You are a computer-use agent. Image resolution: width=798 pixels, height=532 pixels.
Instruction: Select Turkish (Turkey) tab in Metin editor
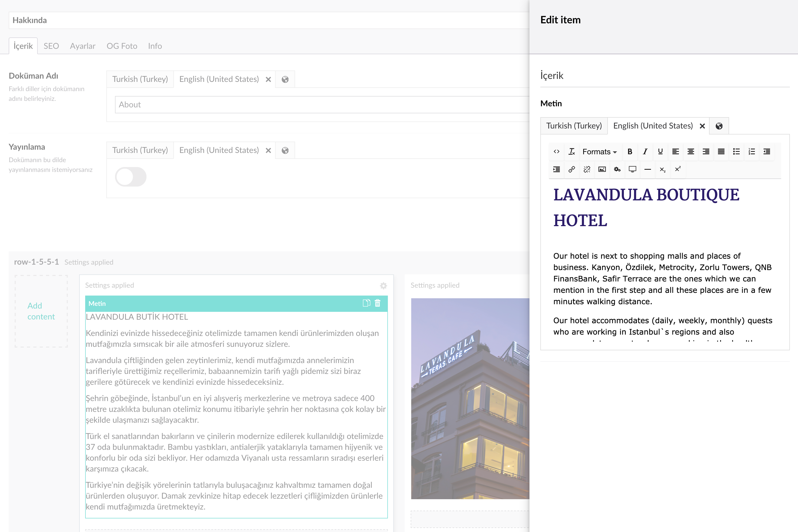coord(574,126)
